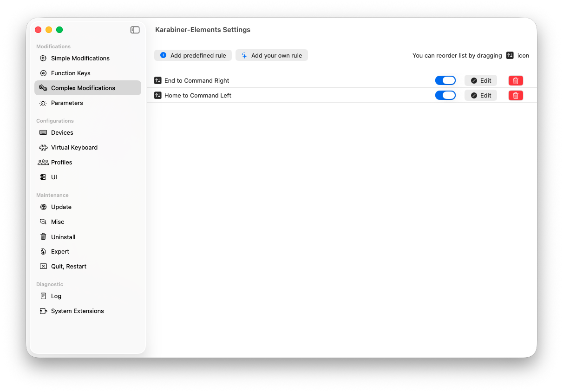Open the Function Keys section

click(71, 73)
